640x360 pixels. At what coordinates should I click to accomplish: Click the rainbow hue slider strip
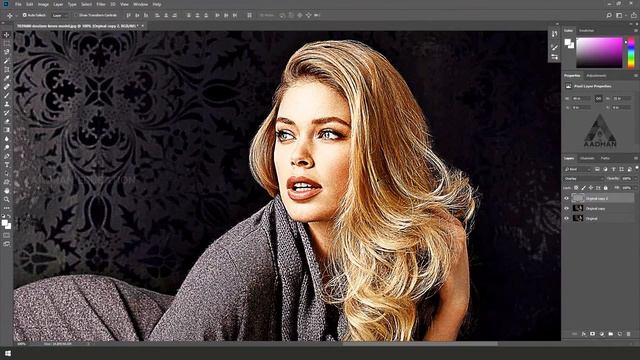(x=631, y=52)
